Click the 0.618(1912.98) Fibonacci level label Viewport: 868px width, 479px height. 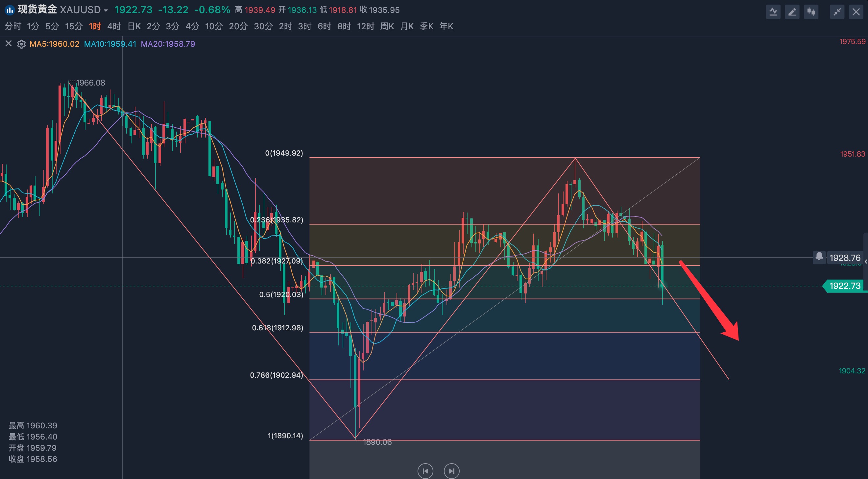click(x=277, y=328)
